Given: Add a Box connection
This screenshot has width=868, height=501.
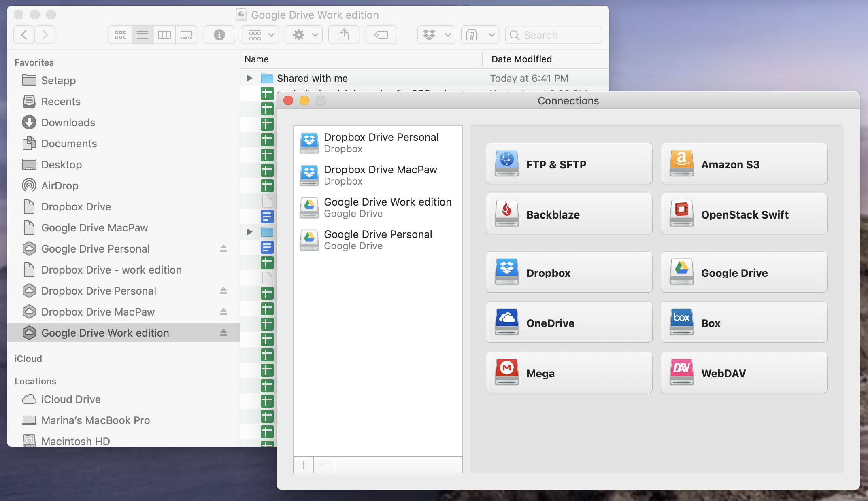Looking at the screenshot, I should [744, 322].
